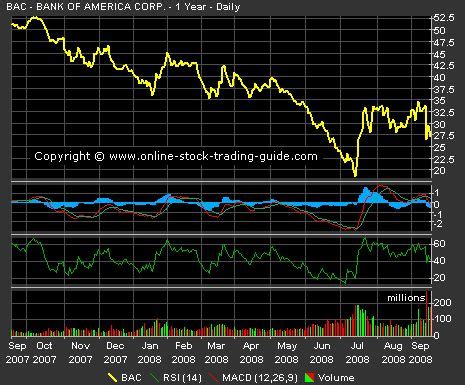
Task: Click the 'millions' volume unit label
Action: pyautogui.click(x=406, y=298)
